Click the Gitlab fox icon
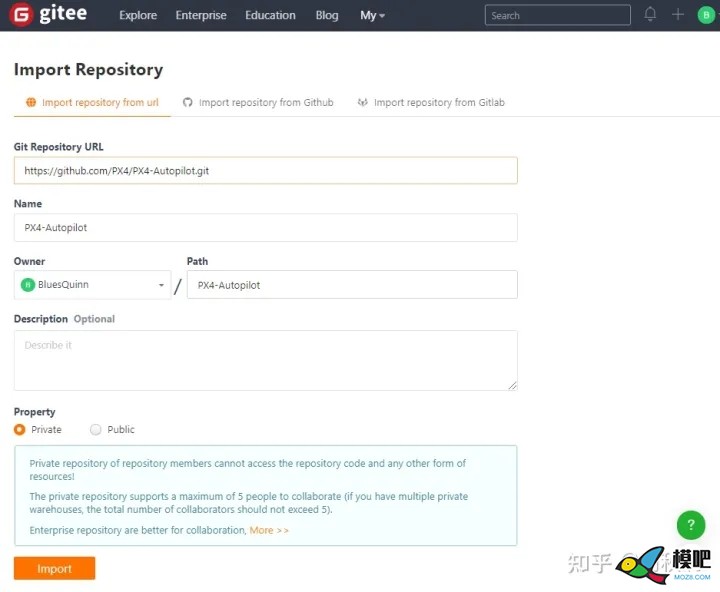 click(362, 102)
